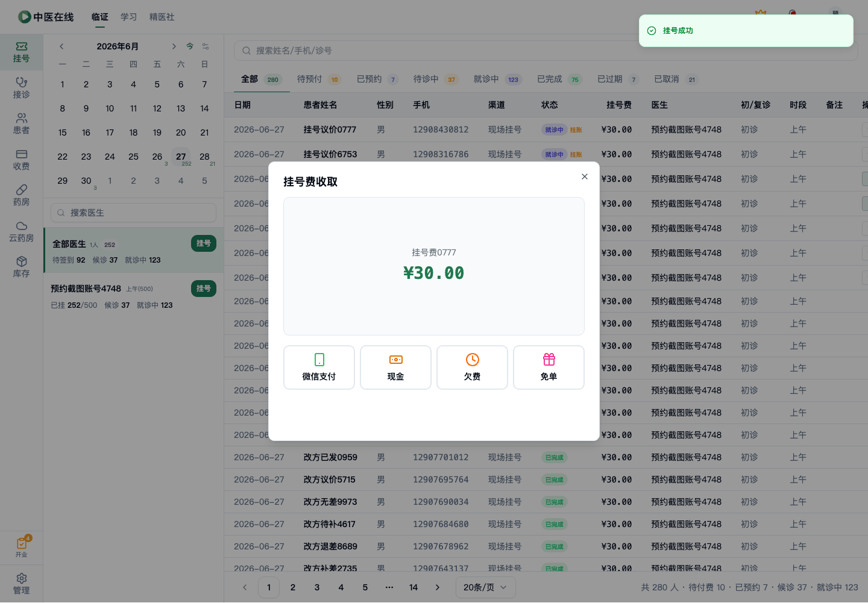Click patient name 改方退差8689
This screenshot has width=868, height=603.
tap(330, 546)
